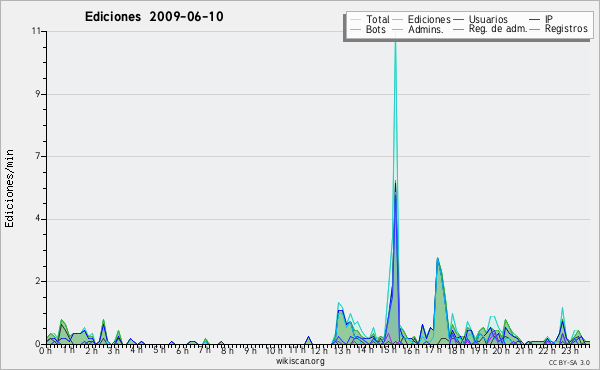The height and width of the screenshot is (370, 600).
Task: Click the tallest peak near 15 h
Action: pos(395,36)
